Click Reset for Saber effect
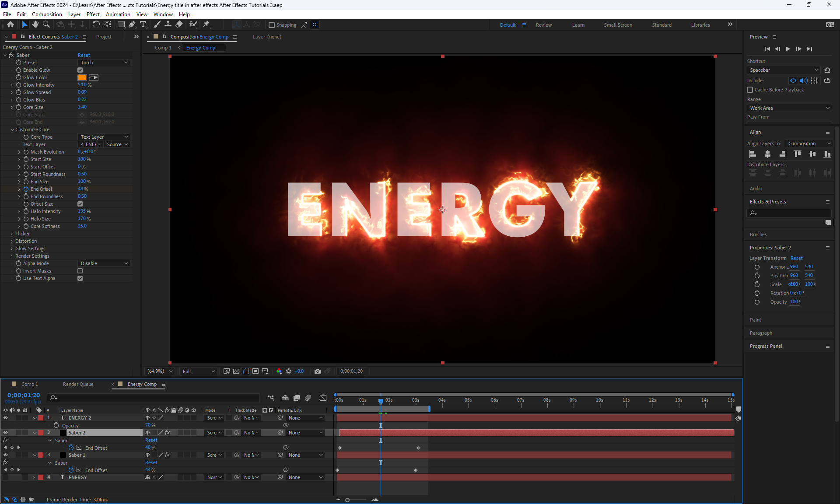This screenshot has height=504, width=840. coord(84,55)
